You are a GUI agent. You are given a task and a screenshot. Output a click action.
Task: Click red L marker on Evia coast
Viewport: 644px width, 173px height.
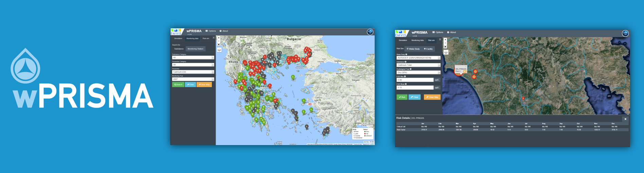[270, 85]
